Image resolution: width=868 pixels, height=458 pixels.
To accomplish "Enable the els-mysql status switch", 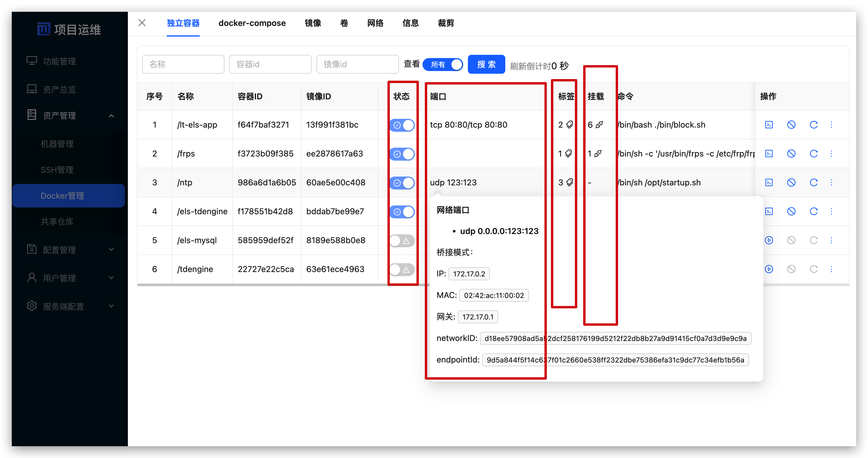I will 402,240.
